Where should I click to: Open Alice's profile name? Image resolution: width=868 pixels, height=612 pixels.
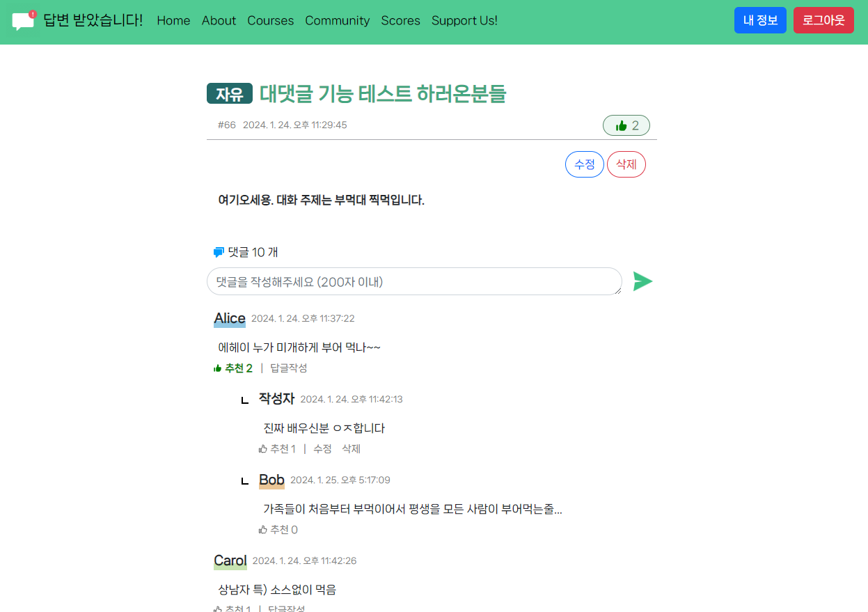coord(230,319)
